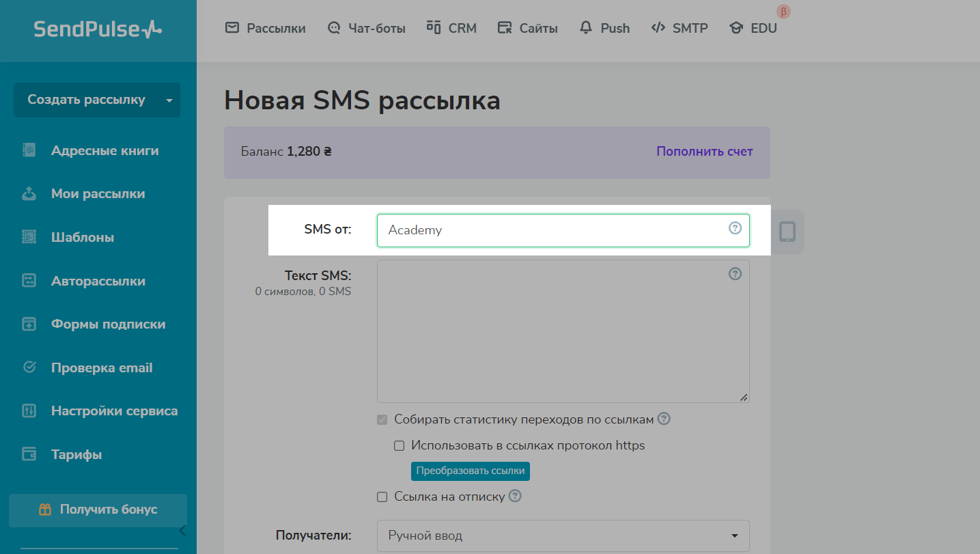Click the Top up account link
Screen dimensions: 980x554
click(x=704, y=152)
